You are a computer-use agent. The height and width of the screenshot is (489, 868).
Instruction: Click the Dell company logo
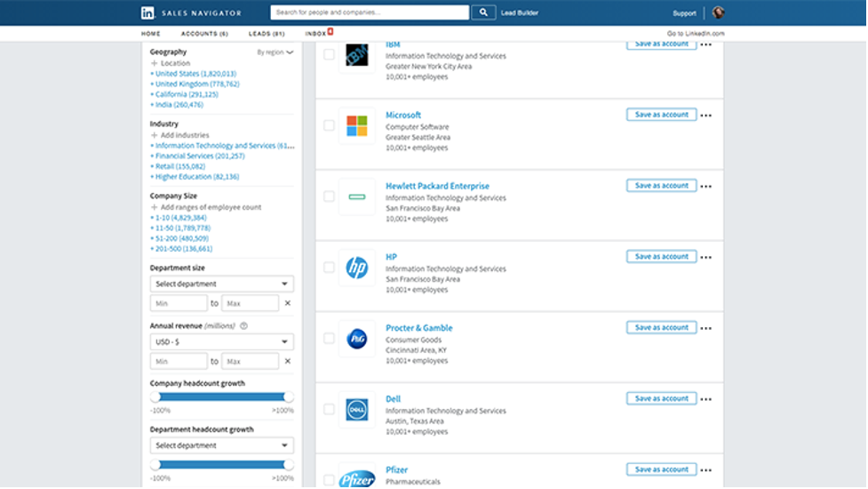(357, 409)
